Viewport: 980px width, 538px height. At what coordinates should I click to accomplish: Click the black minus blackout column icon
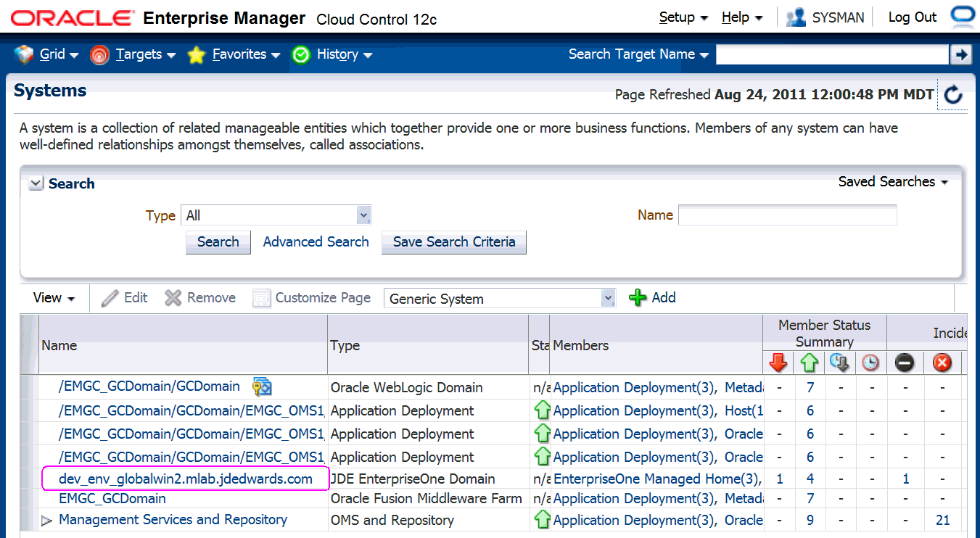(x=905, y=363)
